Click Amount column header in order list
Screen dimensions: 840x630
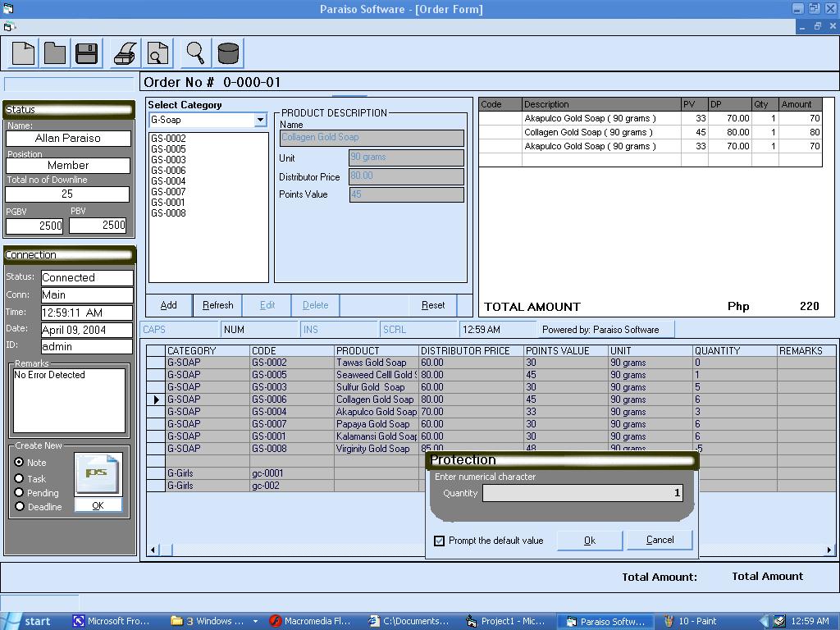click(800, 104)
